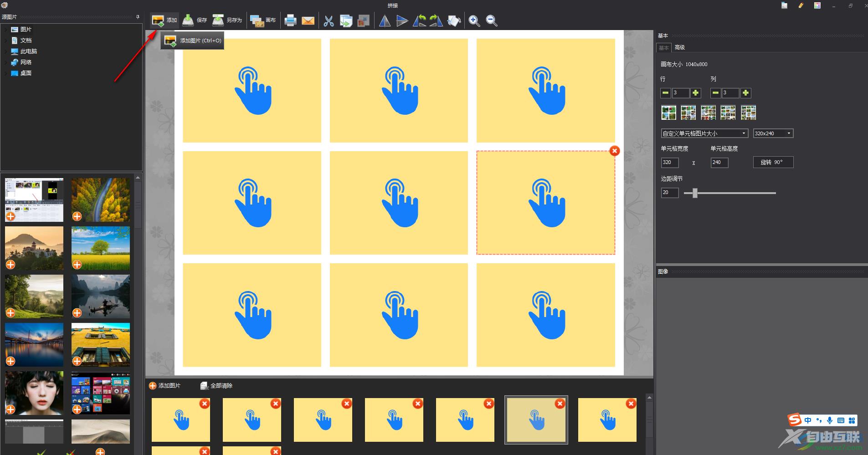This screenshot has width=868, height=455.
Task: Increase column count with the plus button
Action: coord(746,93)
